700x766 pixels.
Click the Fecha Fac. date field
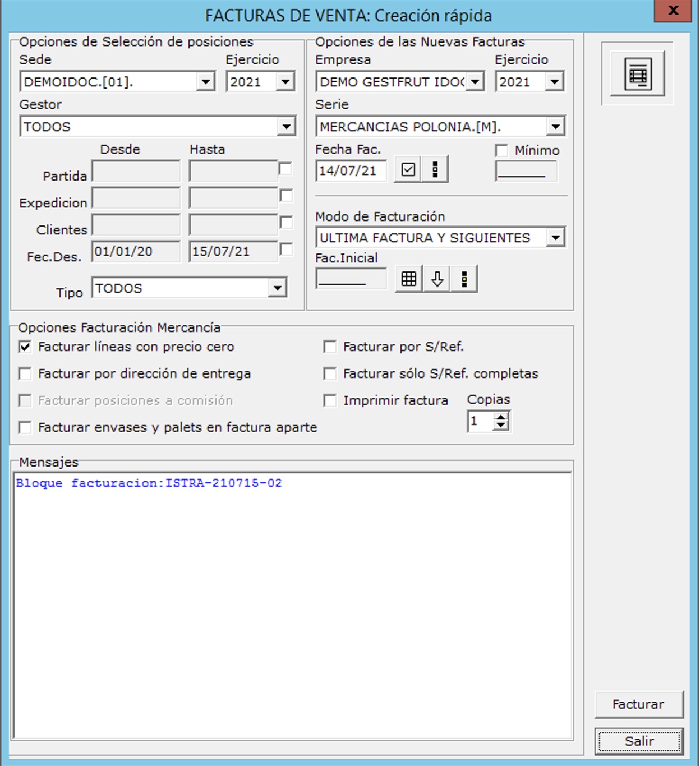[351, 170]
